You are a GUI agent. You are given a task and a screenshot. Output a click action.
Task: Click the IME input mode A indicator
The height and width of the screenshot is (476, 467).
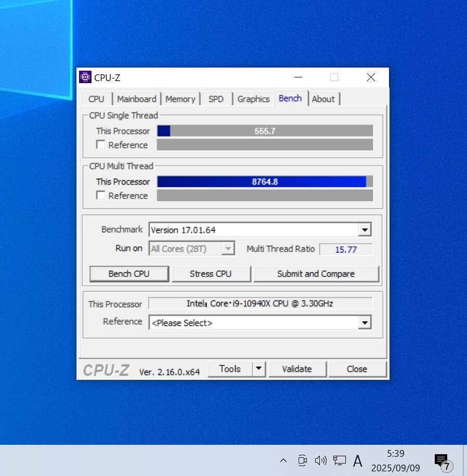358,460
